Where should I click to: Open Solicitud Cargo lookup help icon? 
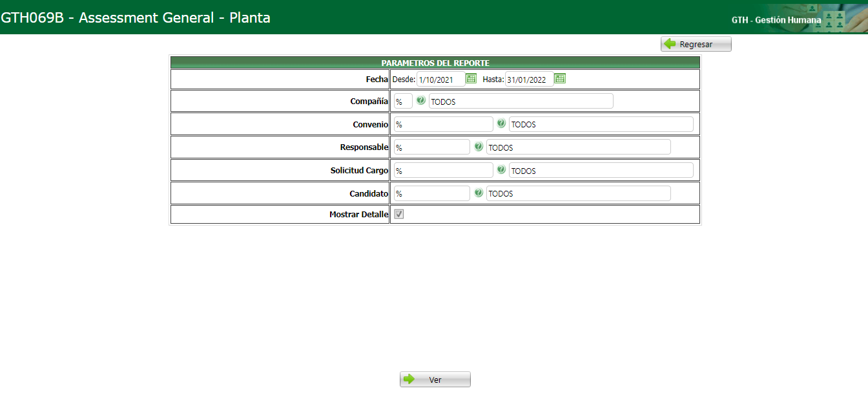[501, 170]
